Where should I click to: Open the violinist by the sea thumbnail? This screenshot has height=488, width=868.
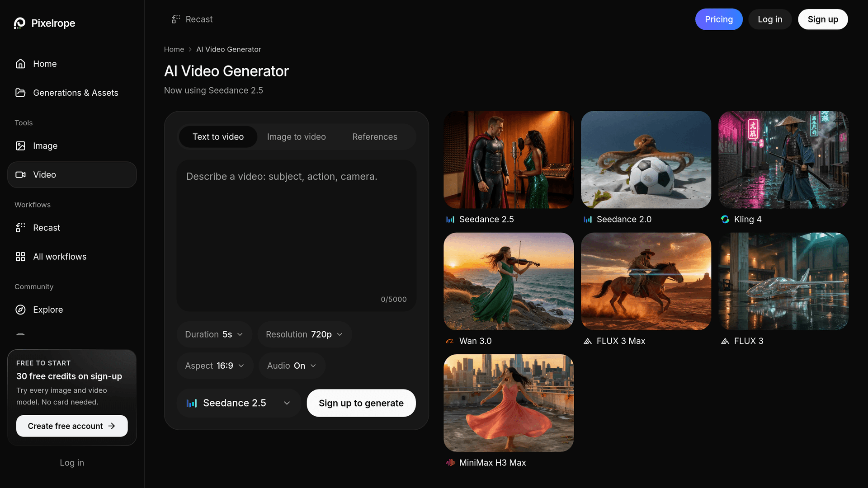(509, 282)
